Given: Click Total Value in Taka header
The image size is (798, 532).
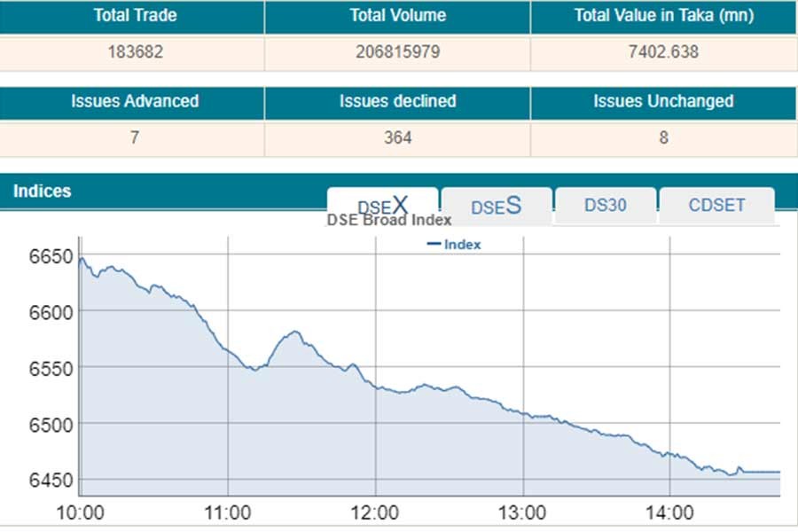Looking at the screenshot, I should point(663,16).
